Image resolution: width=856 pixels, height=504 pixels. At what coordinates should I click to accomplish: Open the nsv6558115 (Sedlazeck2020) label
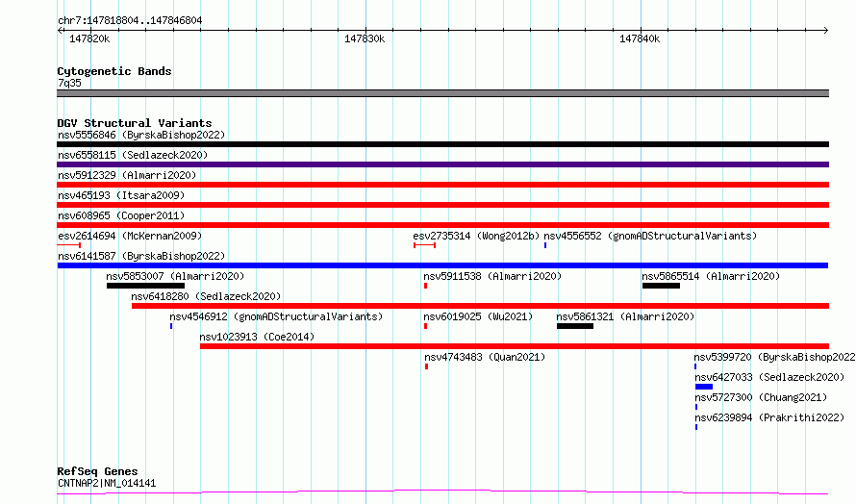click(133, 155)
